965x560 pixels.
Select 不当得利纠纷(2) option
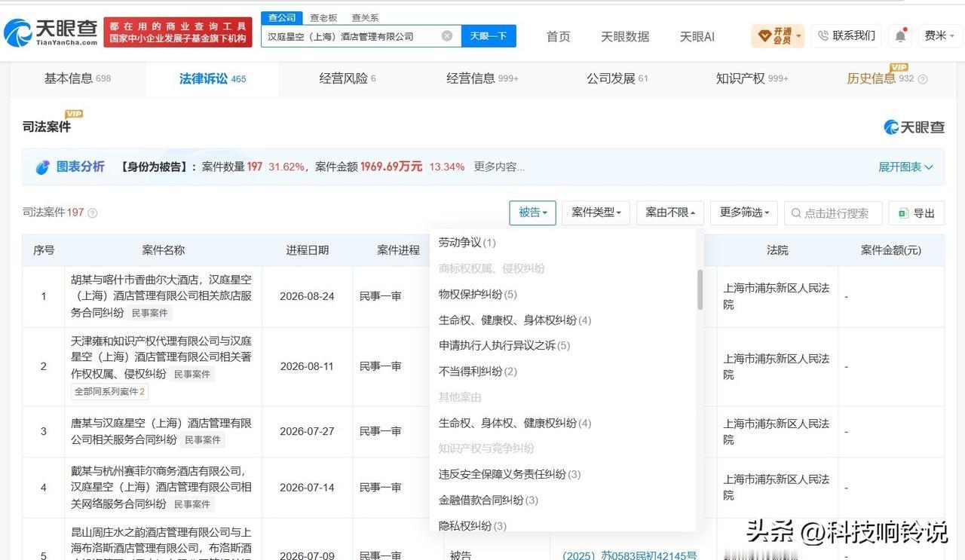478,371
